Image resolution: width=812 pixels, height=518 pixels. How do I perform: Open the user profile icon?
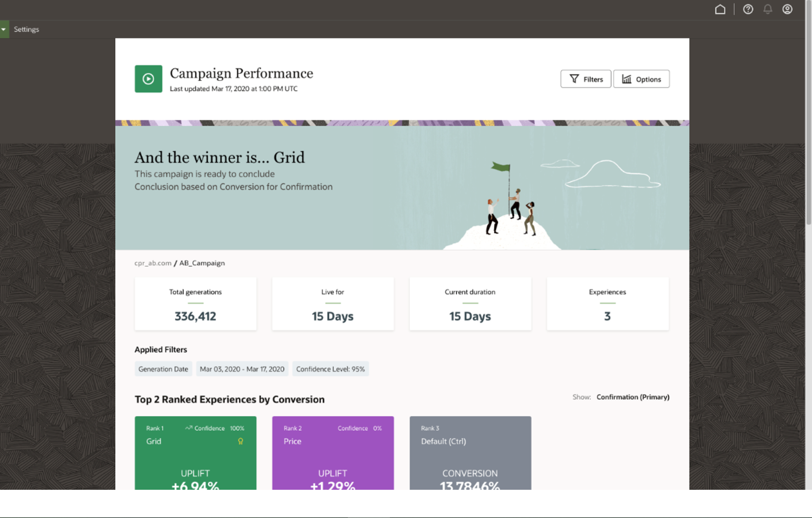coord(787,9)
